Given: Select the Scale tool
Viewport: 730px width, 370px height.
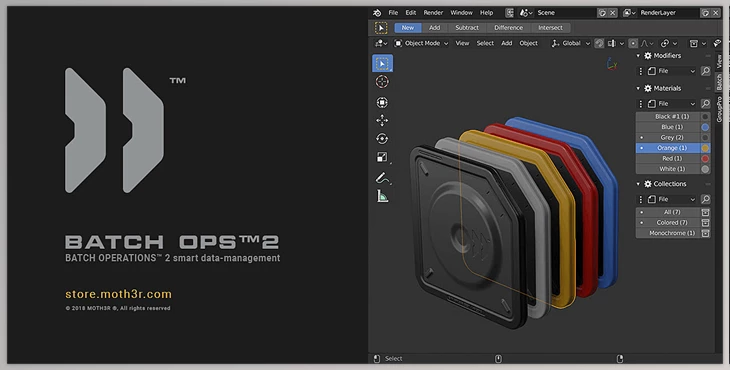Looking at the screenshot, I should click(382, 157).
